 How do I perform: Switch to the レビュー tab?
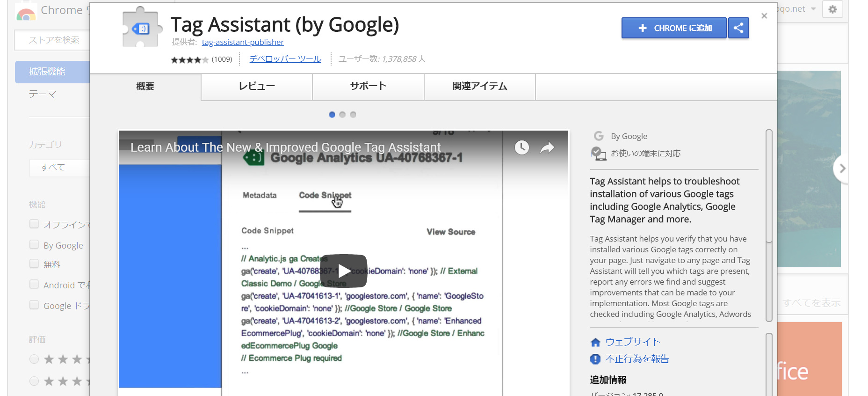click(x=257, y=87)
